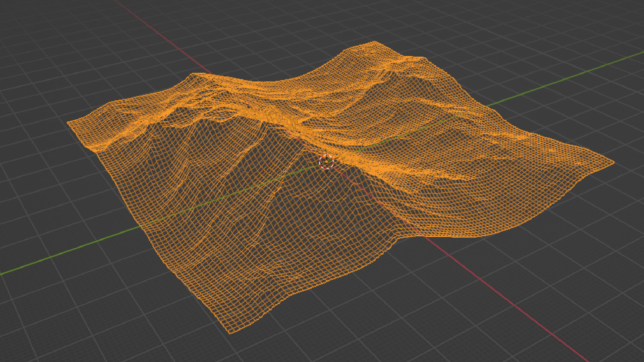Click the 3D cursor crosshair at the origin
The height and width of the screenshot is (362, 644).
(326, 162)
